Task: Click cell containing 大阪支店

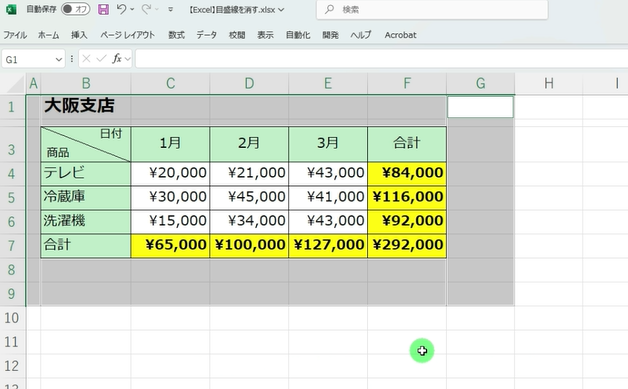Action: [x=86, y=107]
